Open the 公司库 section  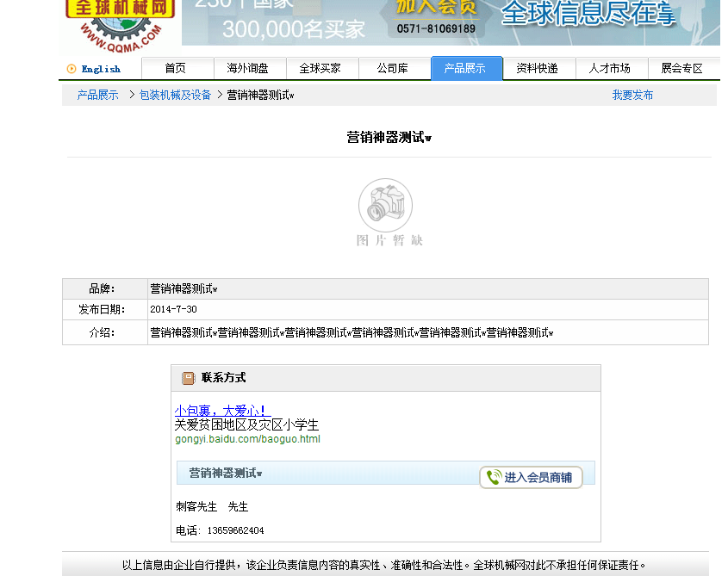click(x=394, y=68)
